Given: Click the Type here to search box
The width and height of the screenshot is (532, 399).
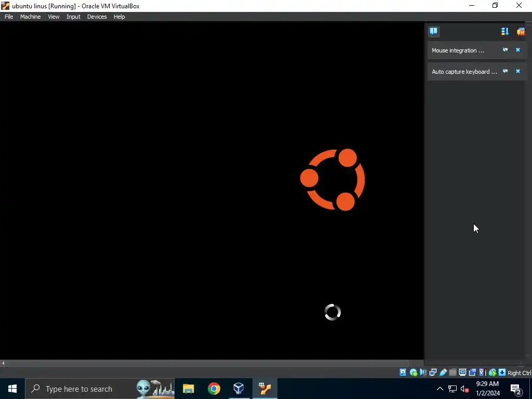Looking at the screenshot, I should point(100,389).
